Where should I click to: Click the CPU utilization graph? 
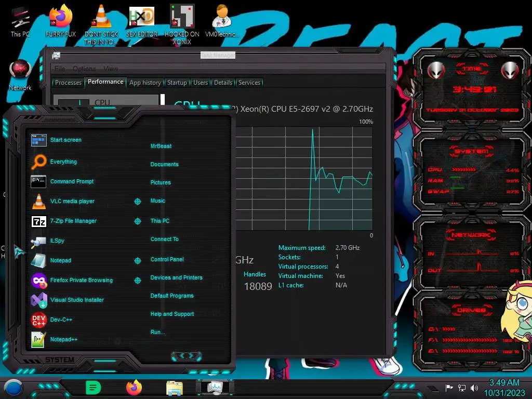(x=304, y=179)
